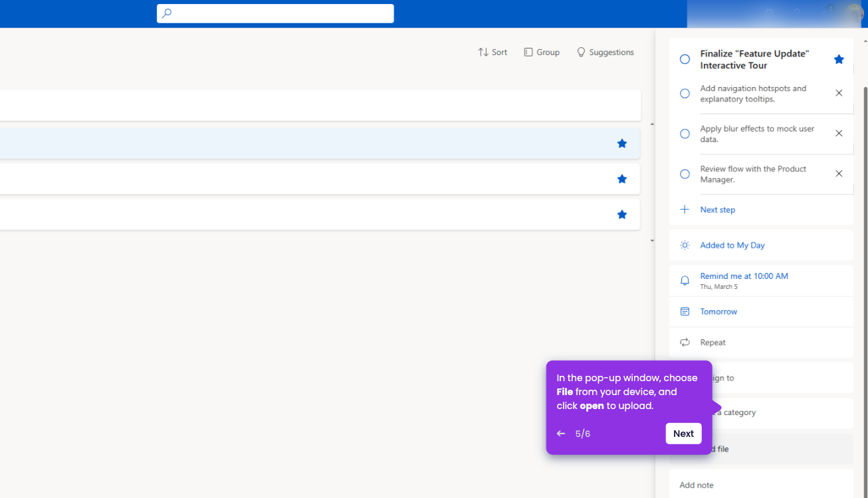
Task: Open the Suggestions pane
Action: (x=605, y=52)
